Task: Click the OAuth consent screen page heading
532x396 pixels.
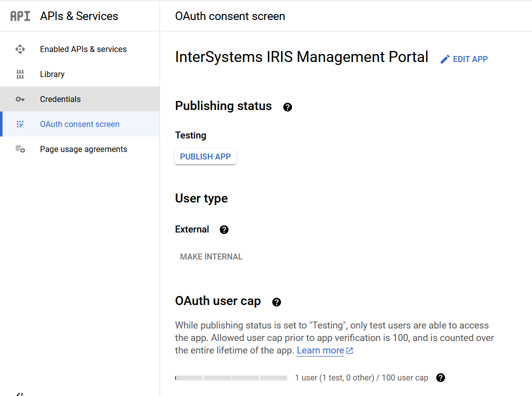Action: [x=230, y=16]
